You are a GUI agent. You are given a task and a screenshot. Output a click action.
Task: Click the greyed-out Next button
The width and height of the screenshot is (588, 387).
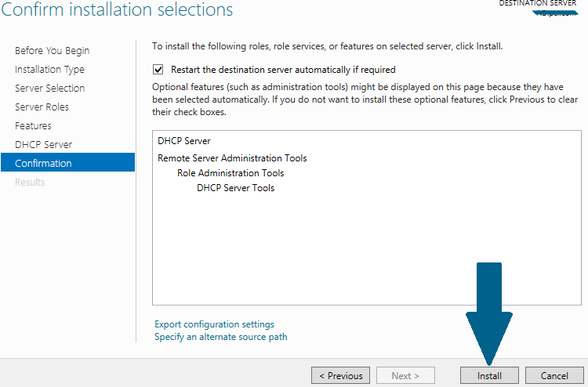(x=405, y=375)
